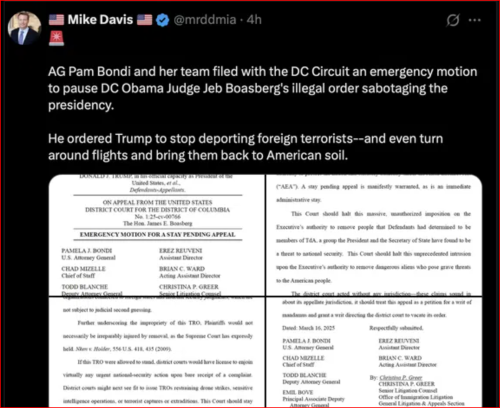500x408 pixels.
Task: Open the three-dot more options menu
Action: pos(475,20)
